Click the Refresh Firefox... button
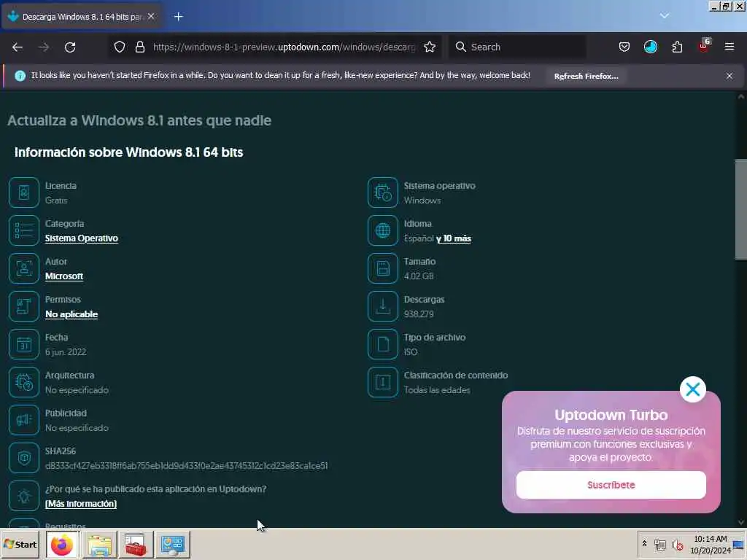This screenshot has width=747, height=560. [x=587, y=76]
